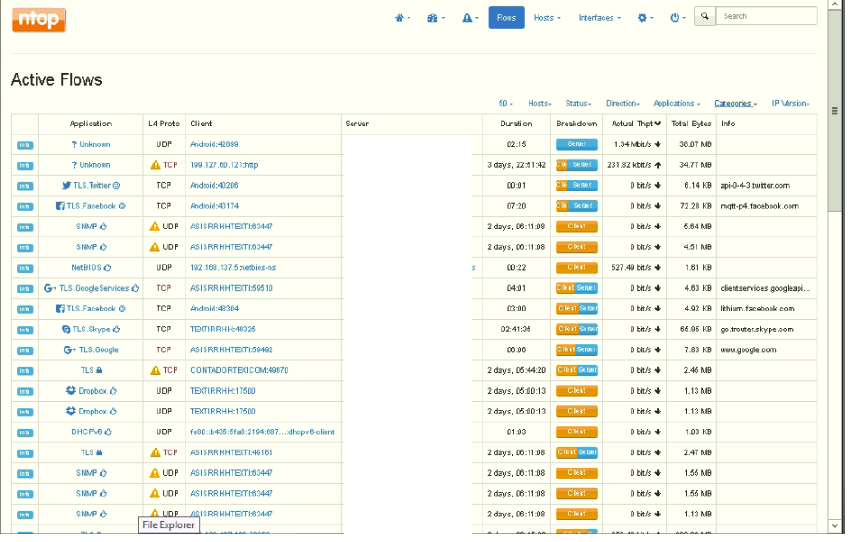Select the Flows button in navbar
This screenshot has width=849, height=542.
click(506, 18)
